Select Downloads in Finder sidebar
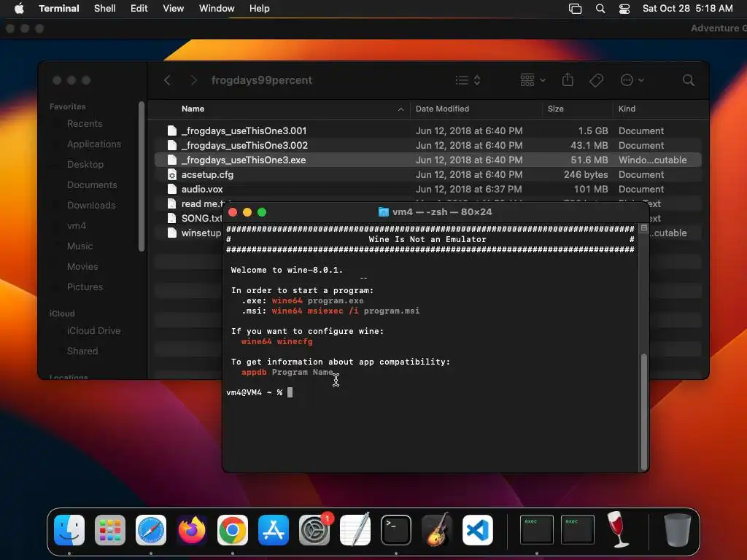Viewport: 747px width, 560px height. [91, 205]
